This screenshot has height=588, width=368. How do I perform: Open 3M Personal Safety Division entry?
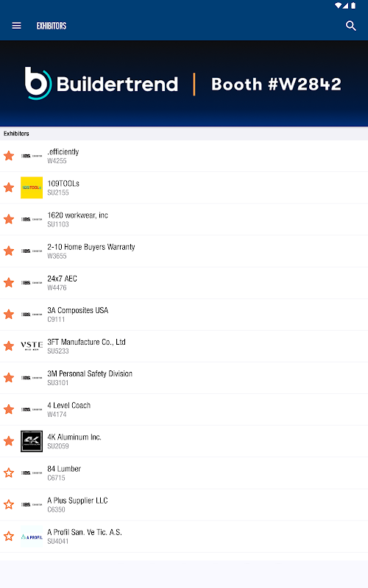[x=184, y=378]
